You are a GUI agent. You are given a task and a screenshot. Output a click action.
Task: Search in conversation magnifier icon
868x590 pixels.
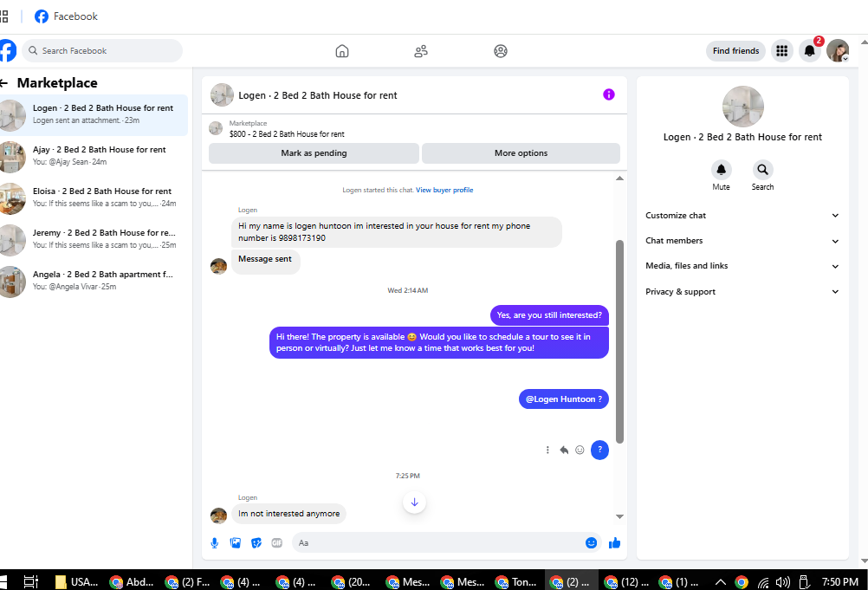click(762, 170)
